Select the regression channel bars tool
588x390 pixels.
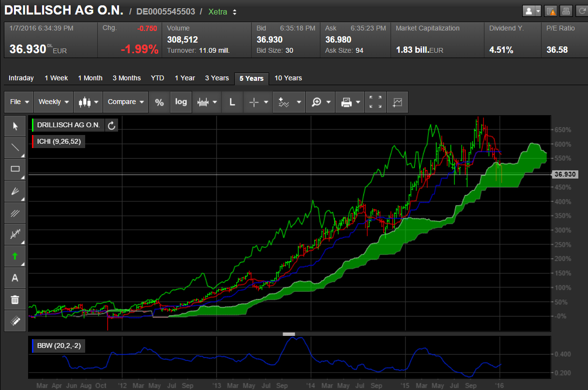pos(15,234)
